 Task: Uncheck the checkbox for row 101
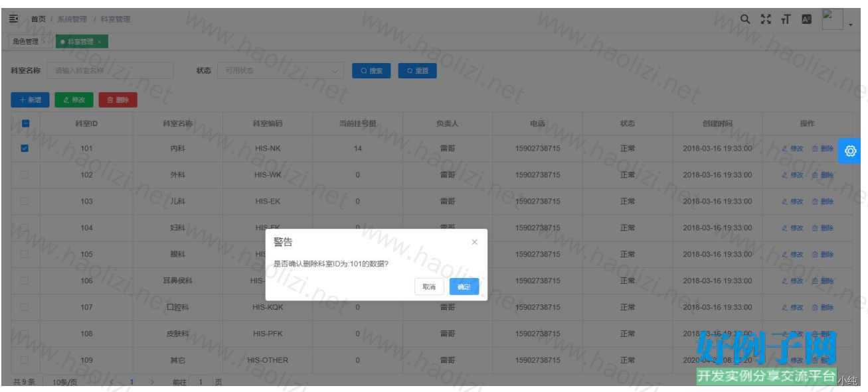tap(25, 149)
